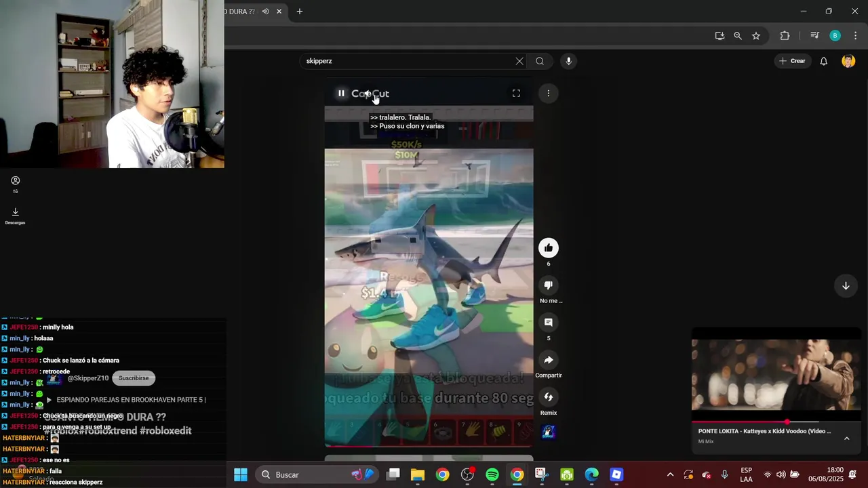
Task: Open the 18:00 clock calendar
Action: tap(825, 474)
